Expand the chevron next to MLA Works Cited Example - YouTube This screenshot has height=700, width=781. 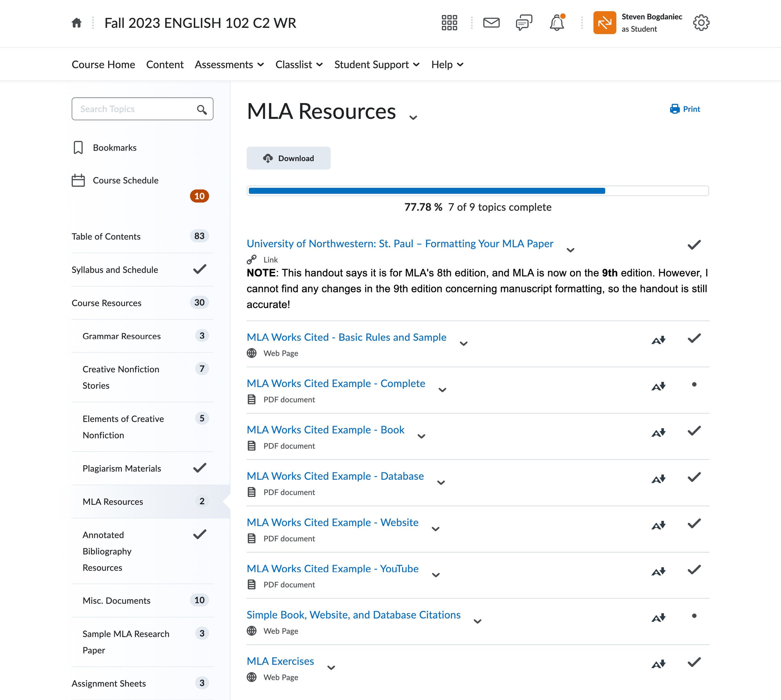coord(436,575)
